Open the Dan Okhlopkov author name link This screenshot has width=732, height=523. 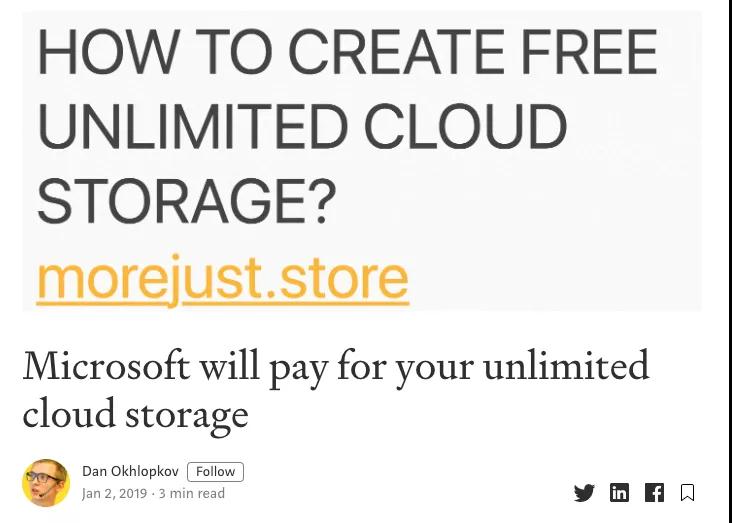[130, 472]
